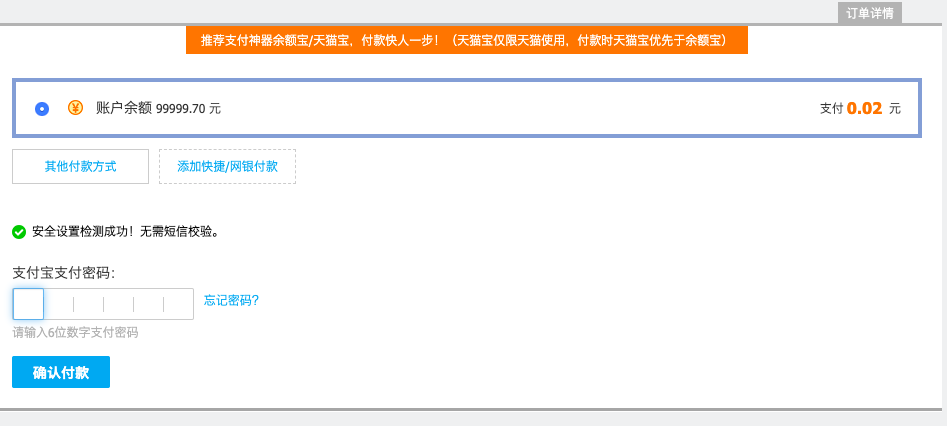Focus the first password digit box
The image size is (947, 426).
28,304
